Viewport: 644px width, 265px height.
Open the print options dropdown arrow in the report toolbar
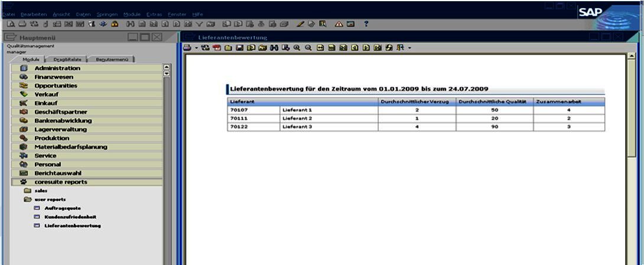[x=196, y=48]
